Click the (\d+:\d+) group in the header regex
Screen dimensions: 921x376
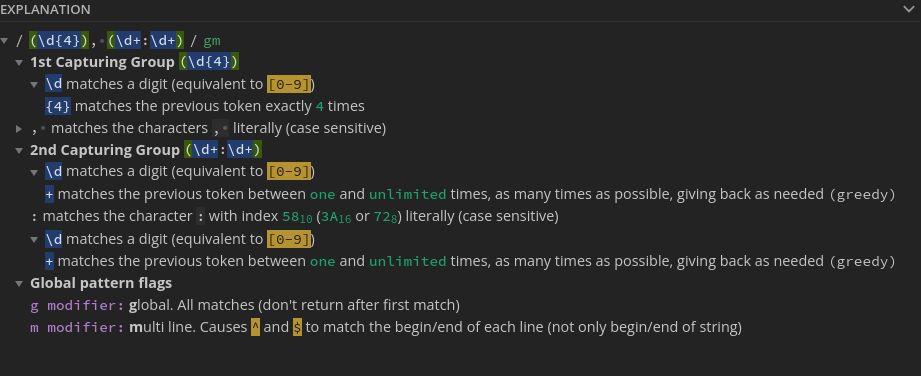(x=146, y=41)
